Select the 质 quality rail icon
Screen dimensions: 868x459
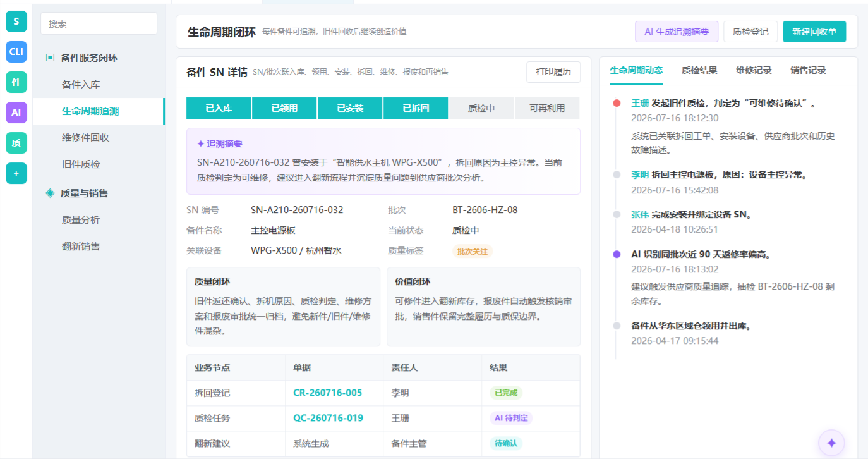16,143
